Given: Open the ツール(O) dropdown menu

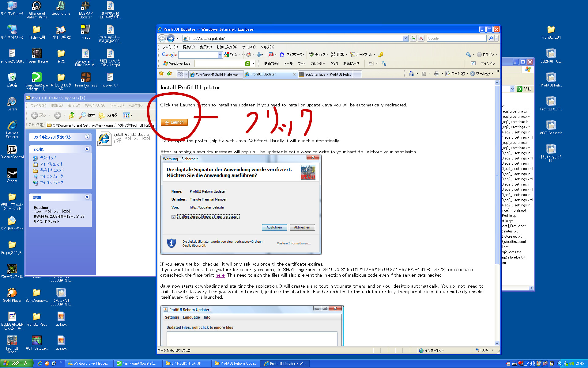Looking at the screenshot, I should (x=482, y=74).
